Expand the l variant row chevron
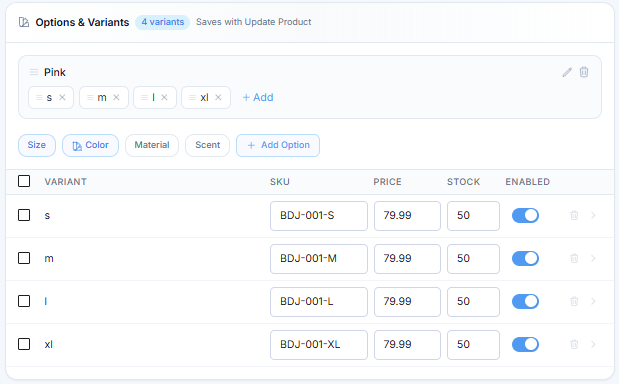Image resolution: width=619 pixels, height=384 pixels. coord(593,302)
